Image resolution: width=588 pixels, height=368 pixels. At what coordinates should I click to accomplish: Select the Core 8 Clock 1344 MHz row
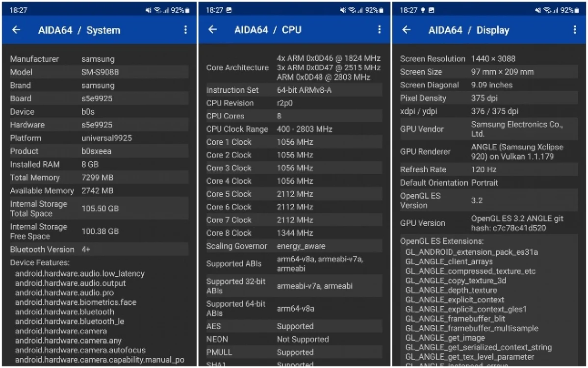294,233
